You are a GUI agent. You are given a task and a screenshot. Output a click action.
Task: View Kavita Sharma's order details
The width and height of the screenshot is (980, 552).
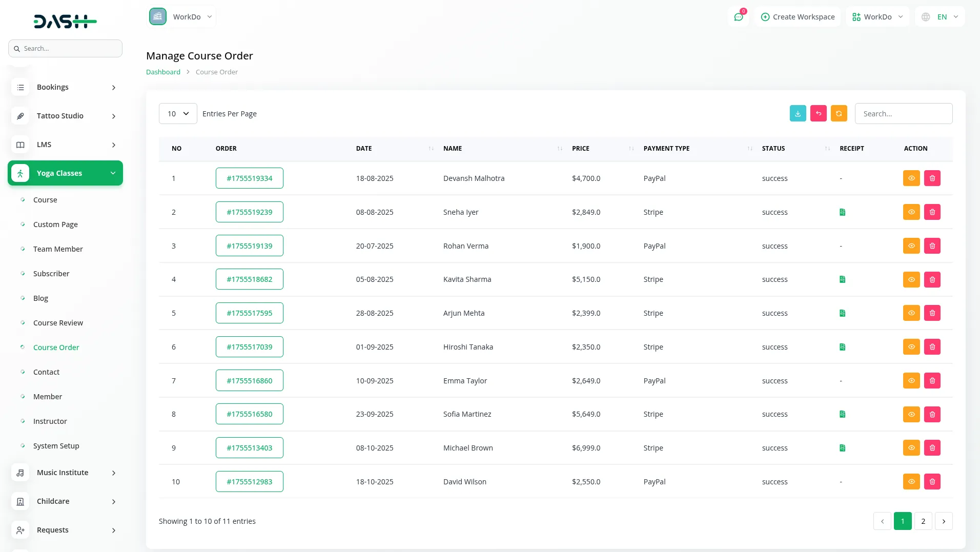(x=911, y=279)
